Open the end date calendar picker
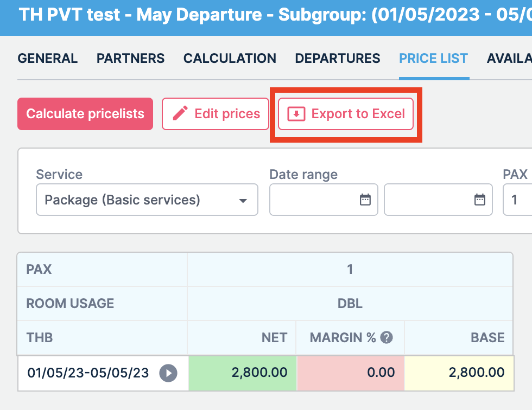The image size is (532, 410). (x=479, y=200)
